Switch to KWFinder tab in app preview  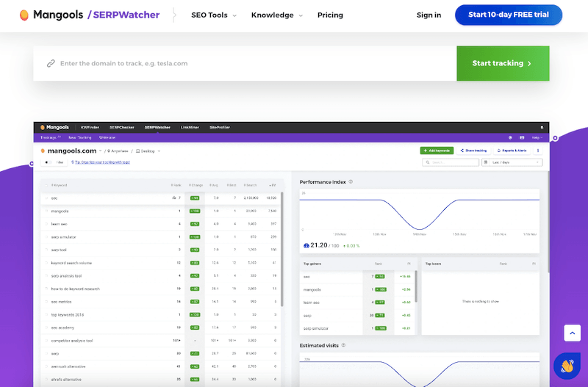[x=90, y=127]
